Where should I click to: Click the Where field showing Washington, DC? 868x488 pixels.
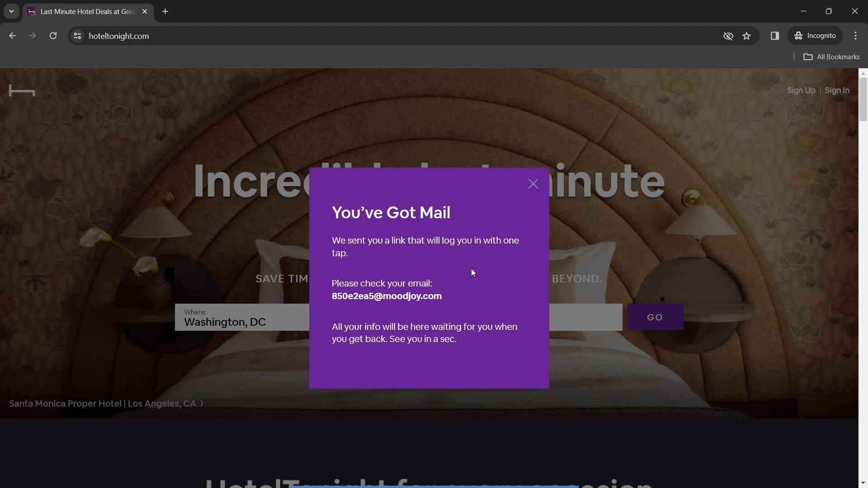(x=242, y=317)
